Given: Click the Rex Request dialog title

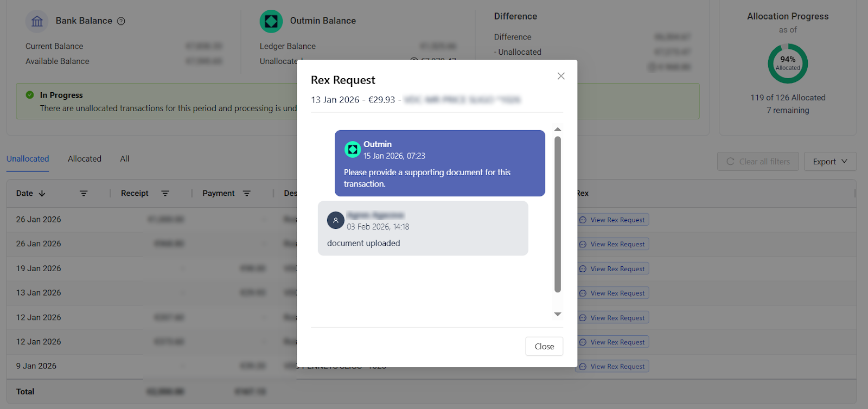Looking at the screenshot, I should point(343,80).
